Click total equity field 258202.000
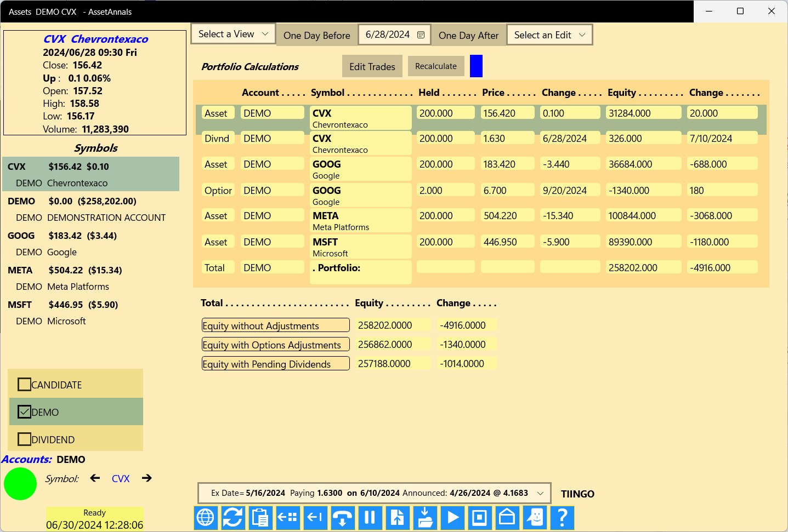Screen dimensions: 788x532 644,267
